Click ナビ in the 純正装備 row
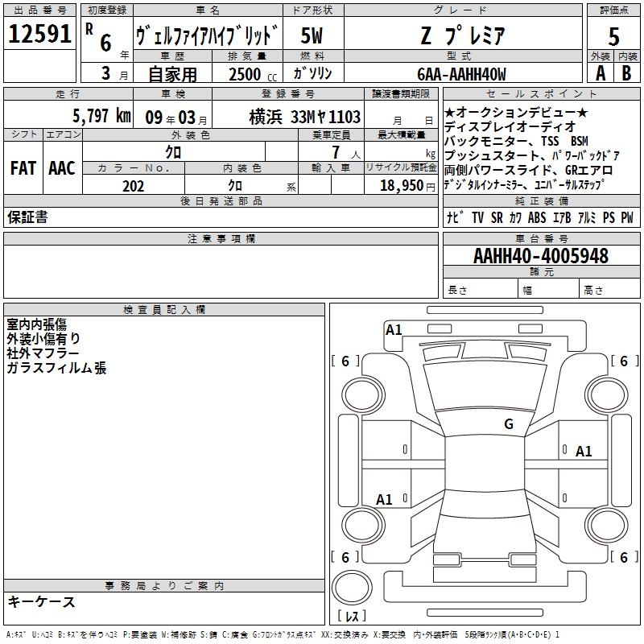The width and height of the screenshot is (644, 644). pyautogui.click(x=455, y=217)
